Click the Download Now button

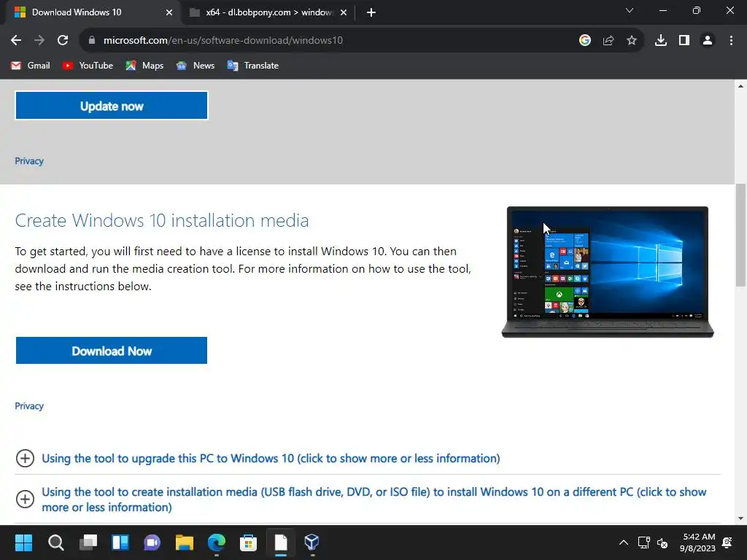pyautogui.click(x=112, y=351)
